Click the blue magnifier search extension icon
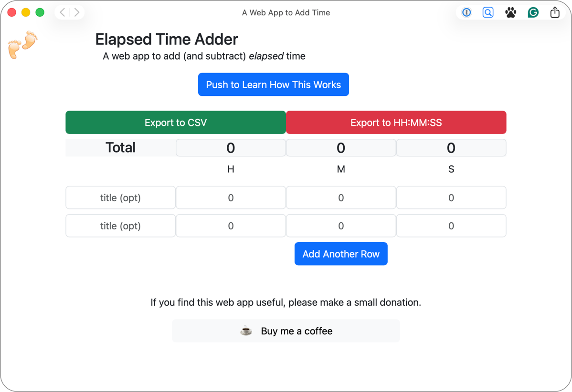572x392 pixels. (x=488, y=12)
